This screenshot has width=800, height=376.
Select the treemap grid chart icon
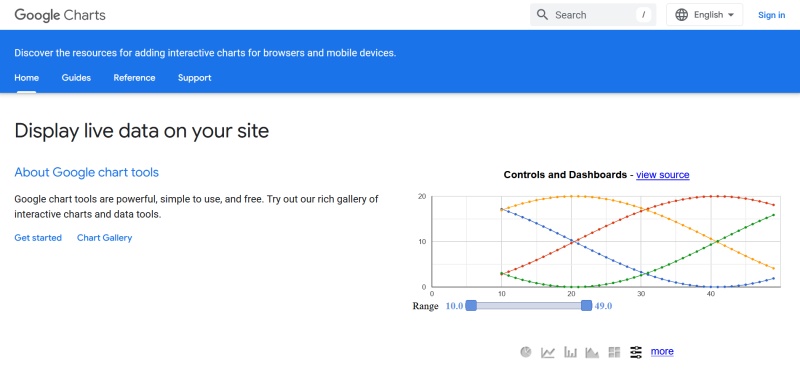(614, 352)
